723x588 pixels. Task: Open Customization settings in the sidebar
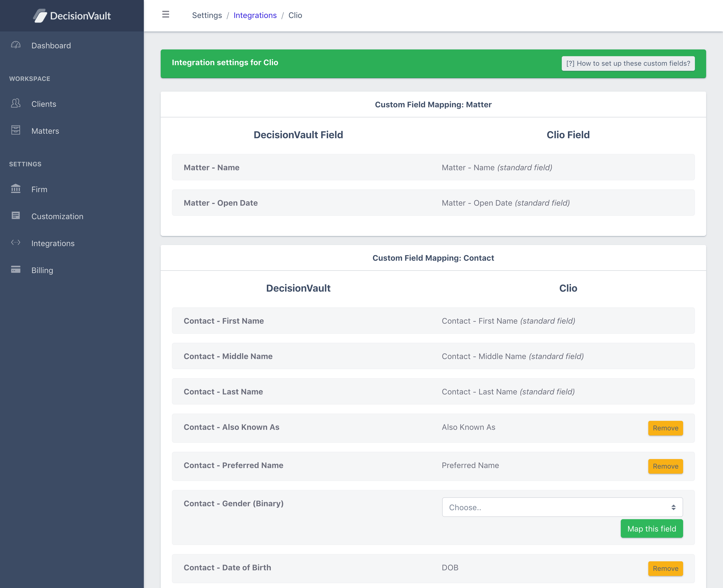pyautogui.click(x=57, y=216)
